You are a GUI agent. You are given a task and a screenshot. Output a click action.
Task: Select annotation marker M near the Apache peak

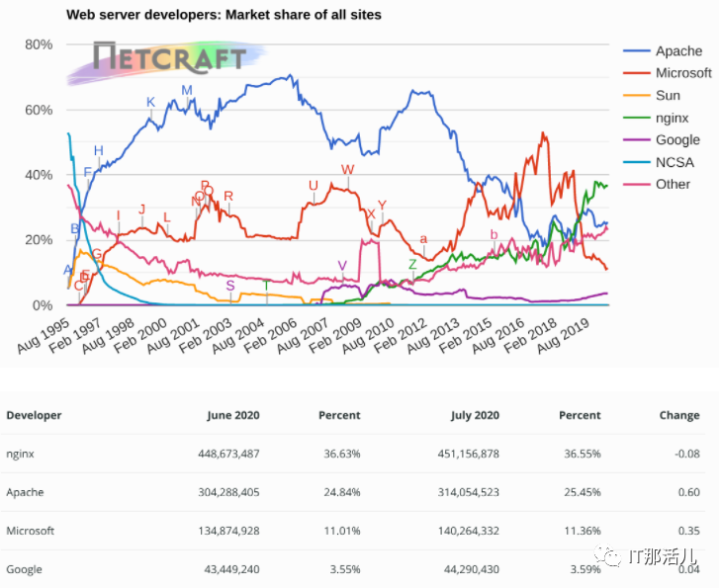186,91
